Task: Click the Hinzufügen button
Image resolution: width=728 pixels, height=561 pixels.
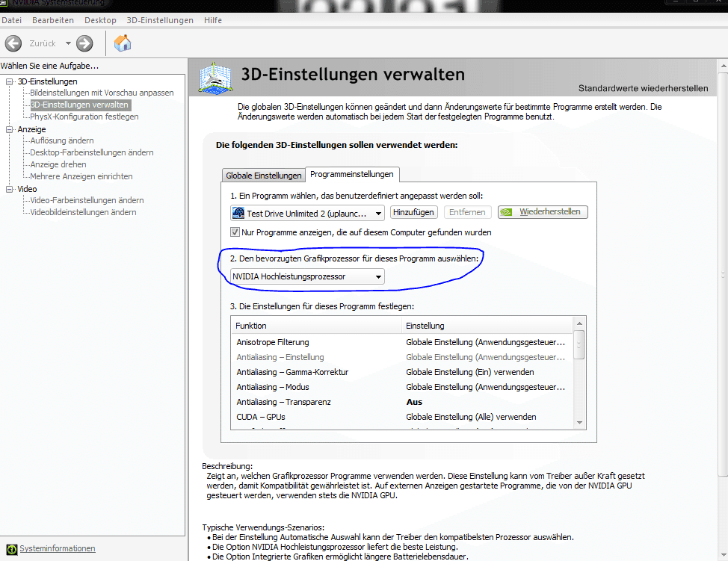Action: tap(413, 212)
